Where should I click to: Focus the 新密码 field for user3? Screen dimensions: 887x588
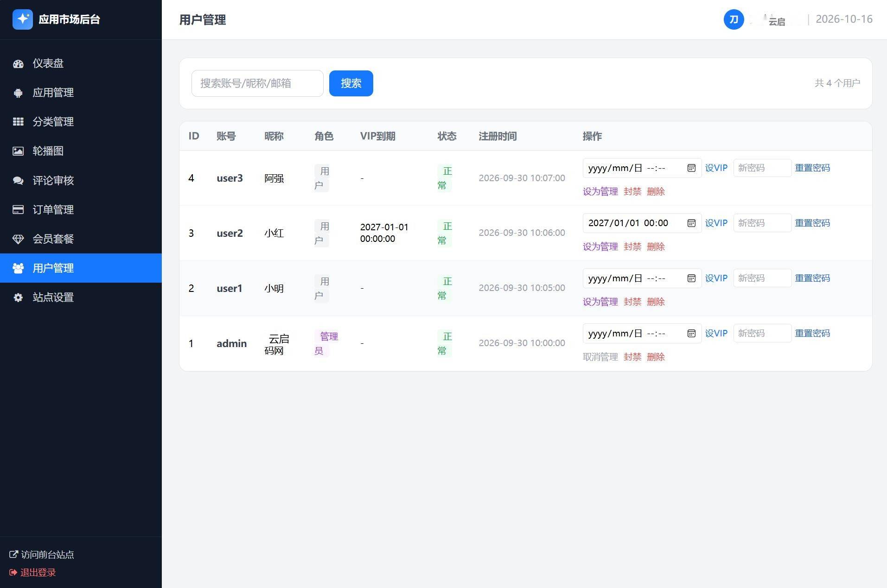tap(762, 168)
